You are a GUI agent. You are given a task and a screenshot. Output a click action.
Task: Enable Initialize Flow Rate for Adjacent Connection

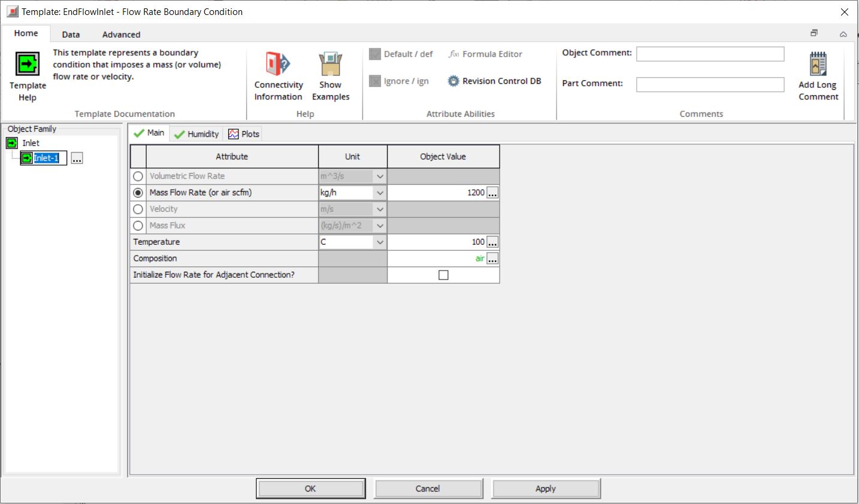(443, 275)
